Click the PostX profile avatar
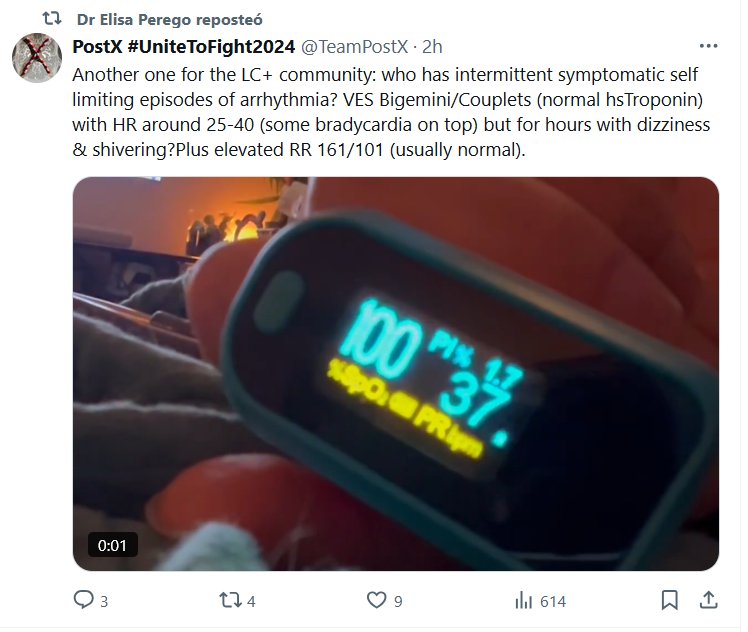The width and height of the screenshot is (748, 632). tap(37, 58)
